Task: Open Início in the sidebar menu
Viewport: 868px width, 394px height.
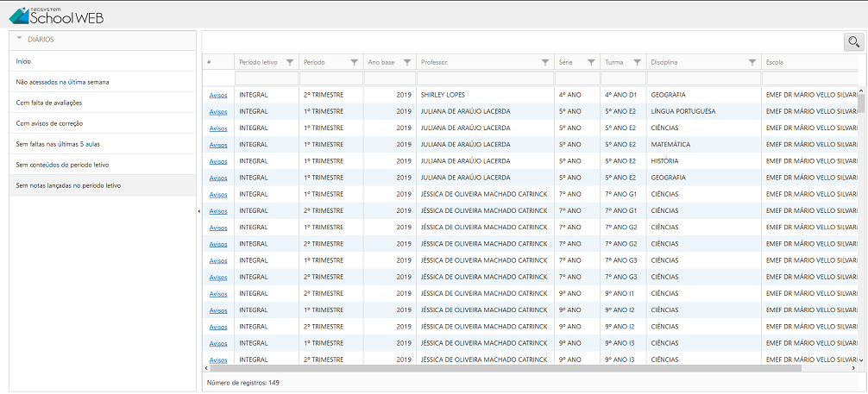Action: tap(23, 61)
